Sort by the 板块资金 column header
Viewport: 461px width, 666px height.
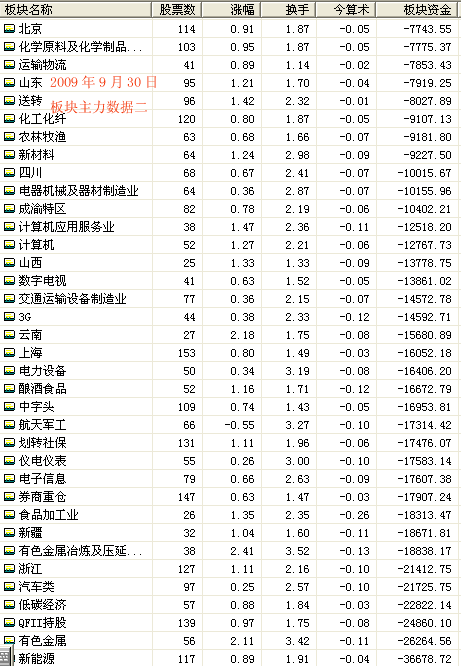click(417, 9)
